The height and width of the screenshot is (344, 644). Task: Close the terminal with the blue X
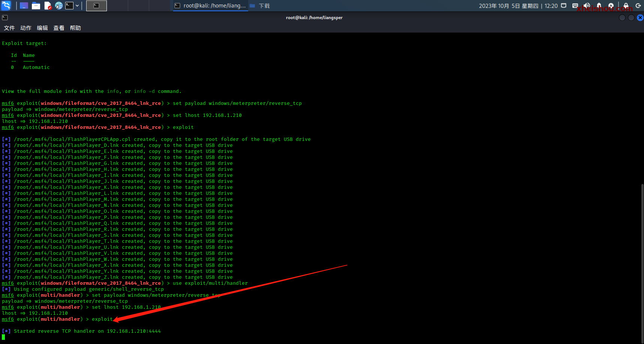click(x=640, y=18)
